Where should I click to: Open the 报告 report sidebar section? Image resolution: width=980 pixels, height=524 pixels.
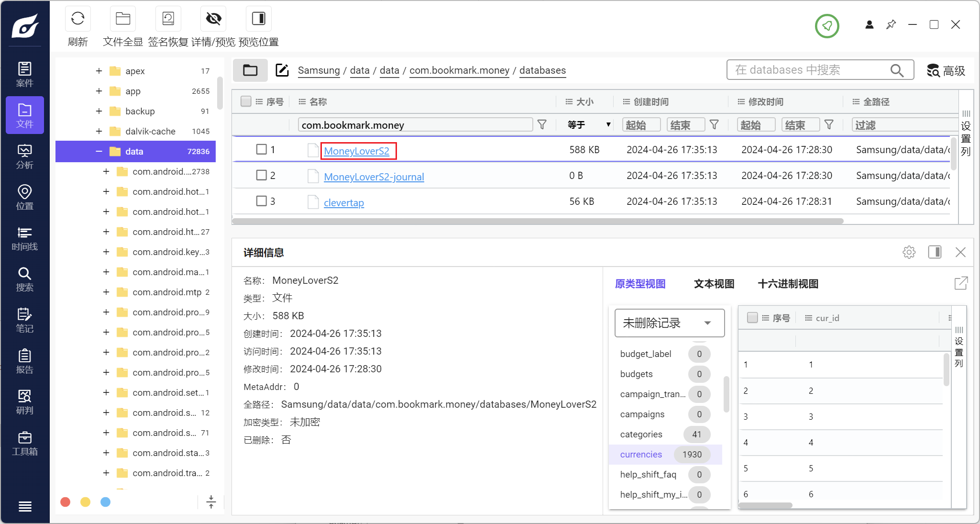tap(25, 361)
